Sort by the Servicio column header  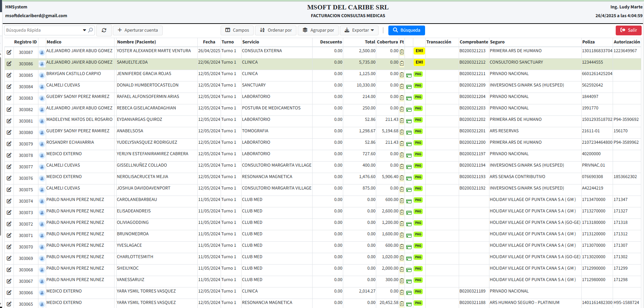click(x=251, y=42)
